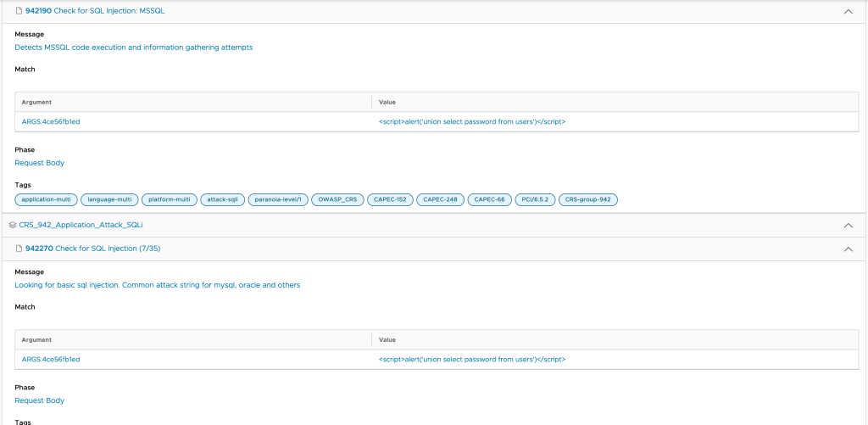Image resolution: width=868 pixels, height=425 pixels.
Task: Collapse the 942190 Check for SQL Injection section
Action: pos(848,12)
